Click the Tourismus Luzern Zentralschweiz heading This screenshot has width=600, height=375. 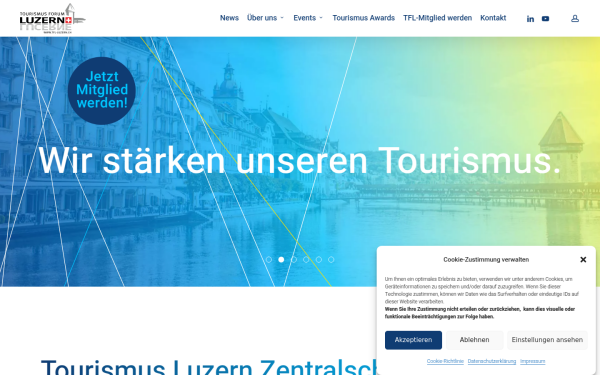click(x=209, y=367)
